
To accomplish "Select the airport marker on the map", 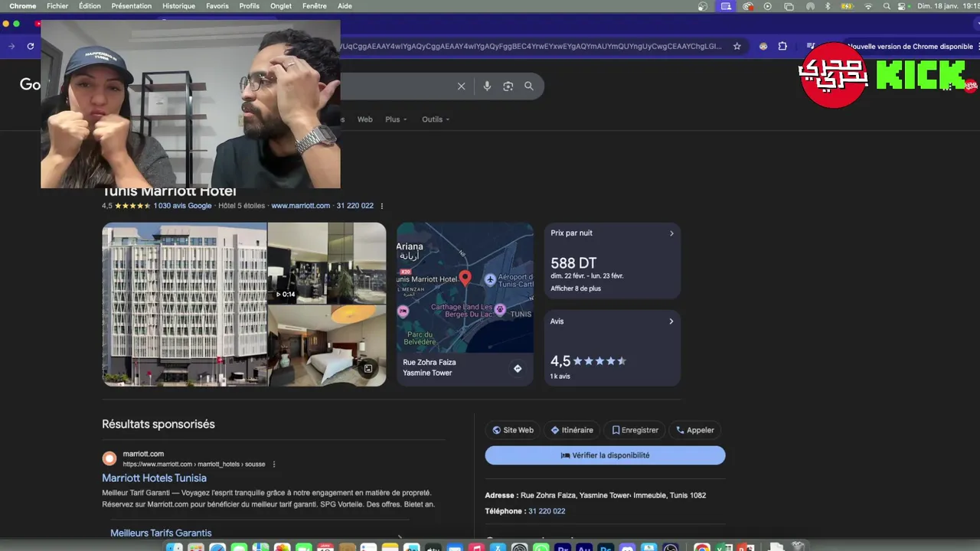I will tap(490, 280).
